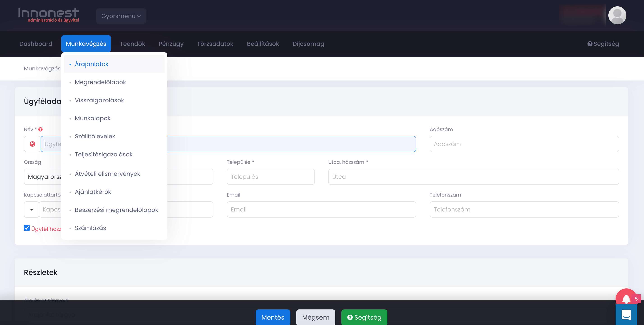Click the Innonest logo
This screenshot has height=325, width=644.
[x=48, y=15]
